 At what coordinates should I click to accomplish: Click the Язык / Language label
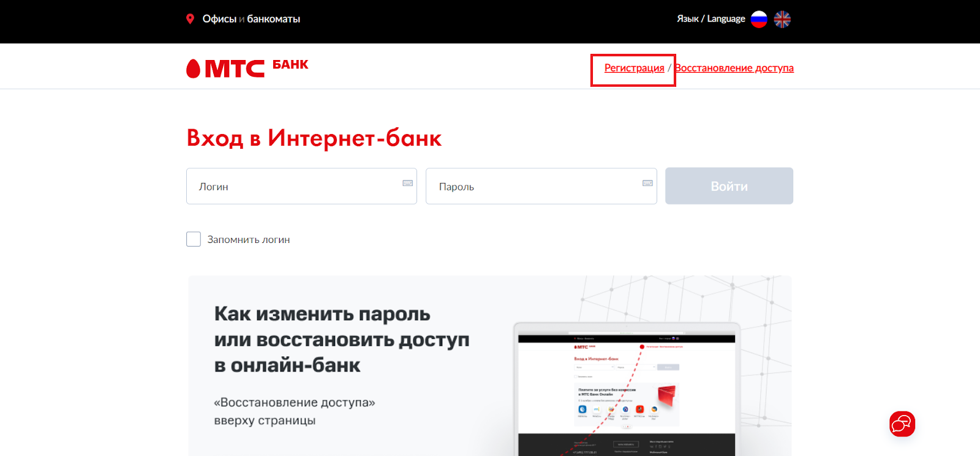click(710, 19)
